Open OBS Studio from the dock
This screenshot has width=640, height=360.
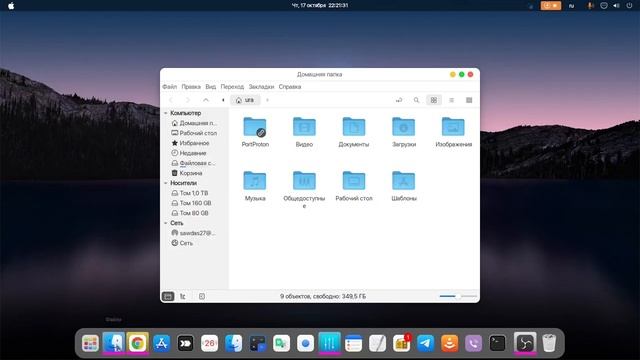(x=525, y=343)
